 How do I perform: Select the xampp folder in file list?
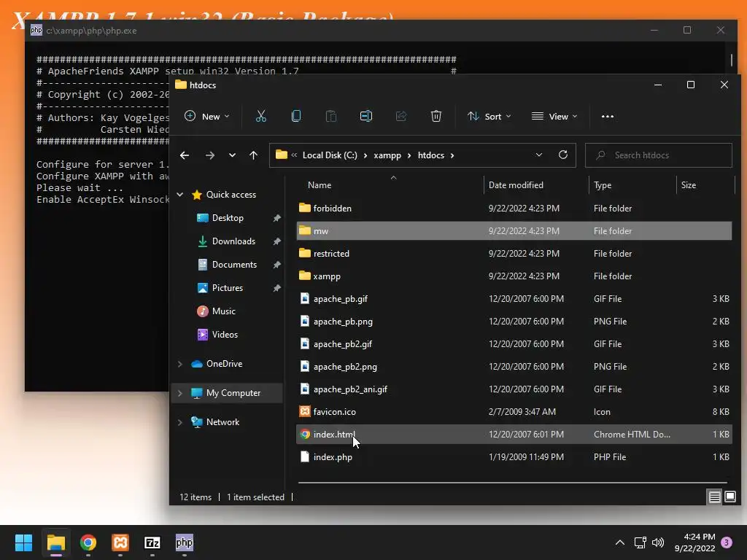point(514,276)
